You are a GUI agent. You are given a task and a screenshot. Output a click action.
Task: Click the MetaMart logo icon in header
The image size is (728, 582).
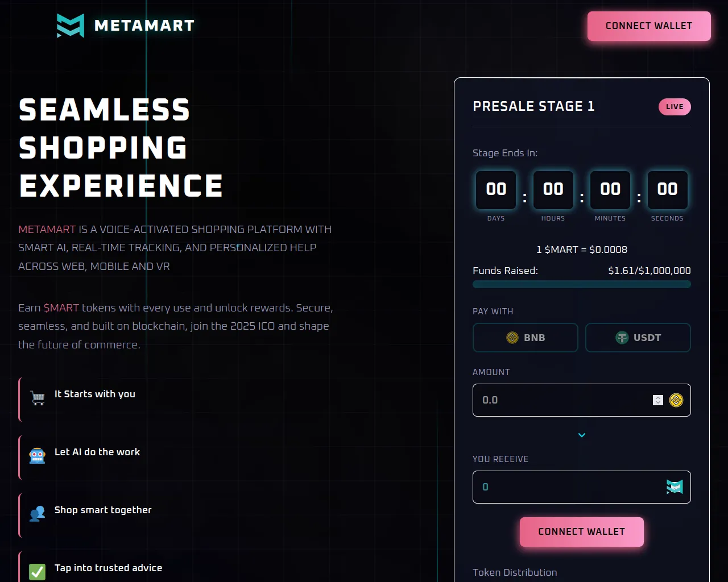point(71,26)
